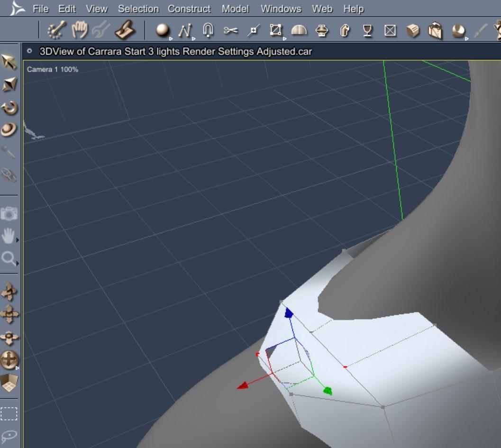Select the magnet tool

(x=208, y=30)
